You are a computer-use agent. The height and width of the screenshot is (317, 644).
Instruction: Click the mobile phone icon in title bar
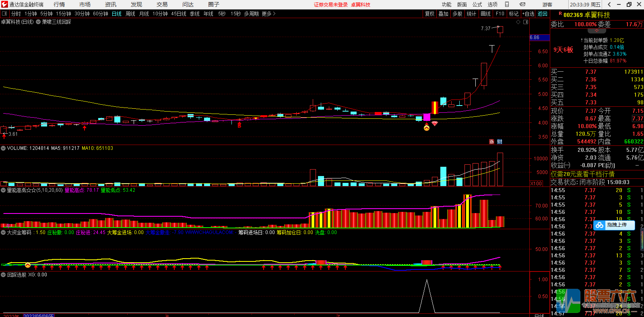[x=507, y=4]
